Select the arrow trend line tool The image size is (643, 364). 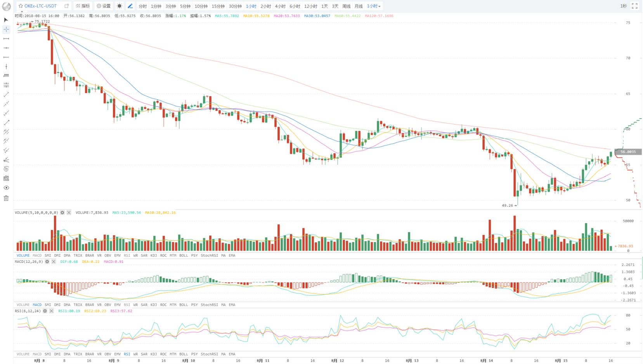(6, 122)
